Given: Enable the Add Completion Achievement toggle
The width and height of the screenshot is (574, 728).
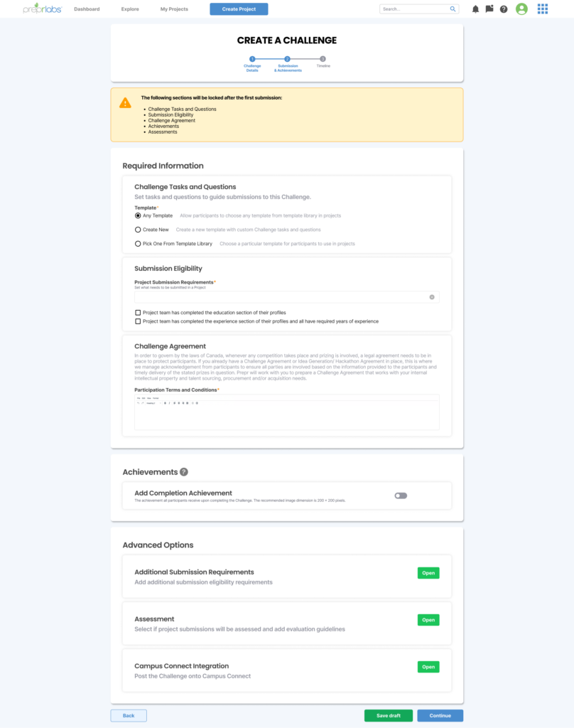Looking at the screenshot, I should coord(401,496).
